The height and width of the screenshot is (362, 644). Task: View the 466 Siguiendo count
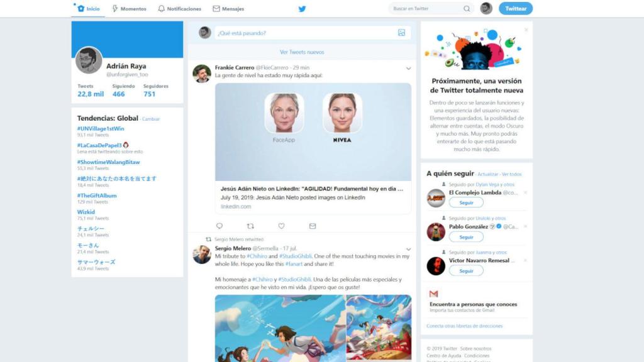coord(123,90)
